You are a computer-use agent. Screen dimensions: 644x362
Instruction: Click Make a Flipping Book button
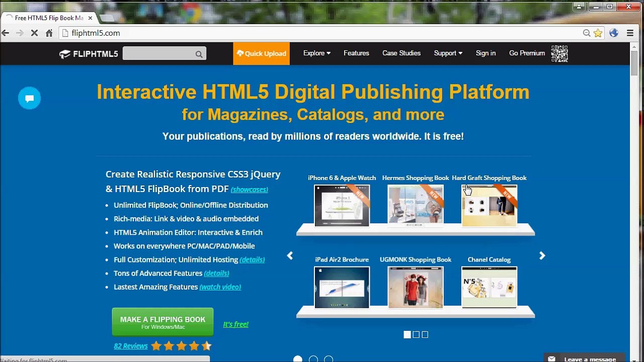[x=163, y=322]
